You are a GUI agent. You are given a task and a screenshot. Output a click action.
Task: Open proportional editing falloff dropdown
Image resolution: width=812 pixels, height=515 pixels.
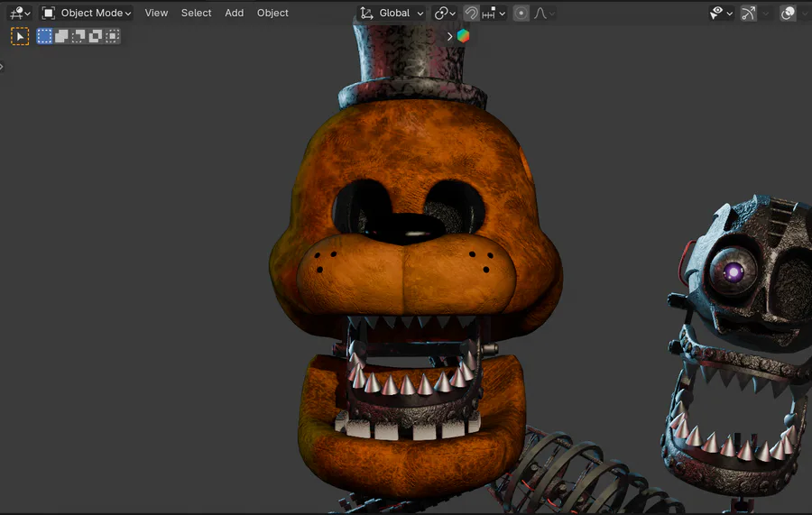(x=545, y=13)
